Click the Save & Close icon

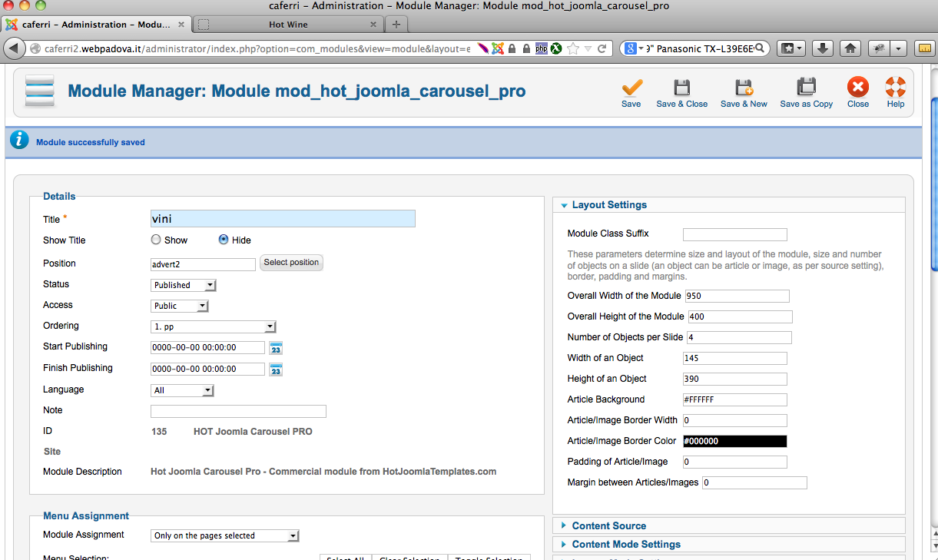coord(681,87)
